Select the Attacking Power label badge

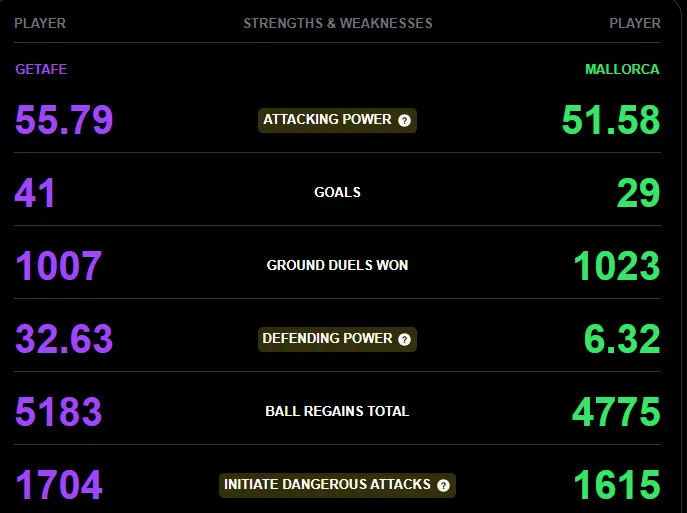pyautogui.click(x=337, y=120)
